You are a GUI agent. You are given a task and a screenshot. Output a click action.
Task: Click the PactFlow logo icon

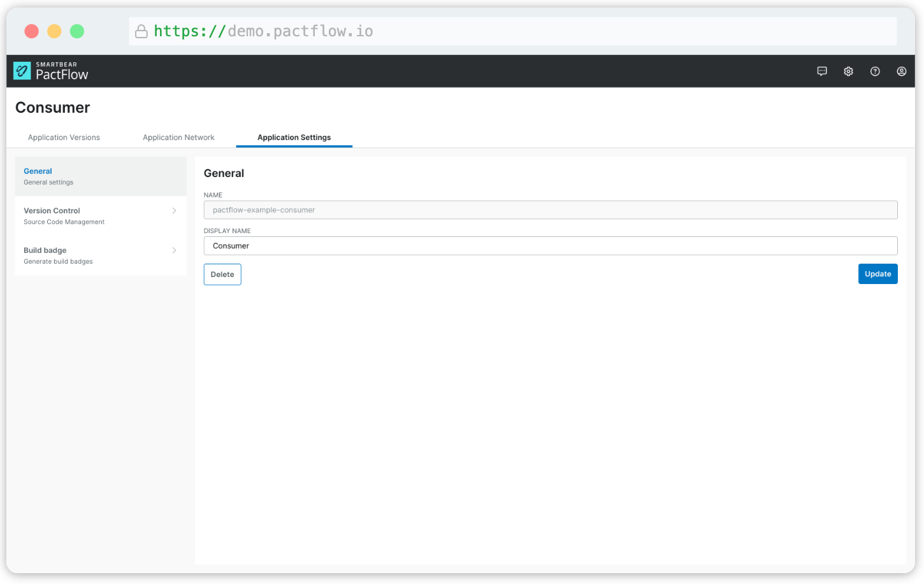coord(22,71)
